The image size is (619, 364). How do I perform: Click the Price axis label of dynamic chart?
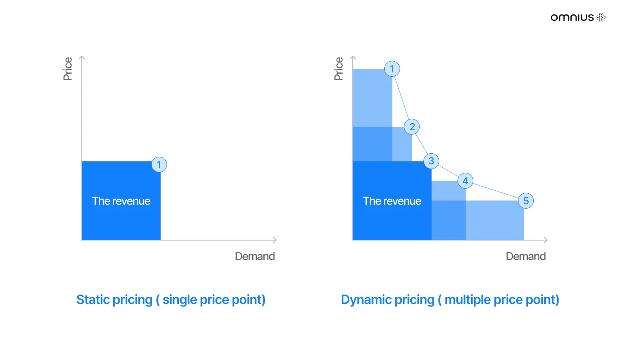tap(339, 69)
